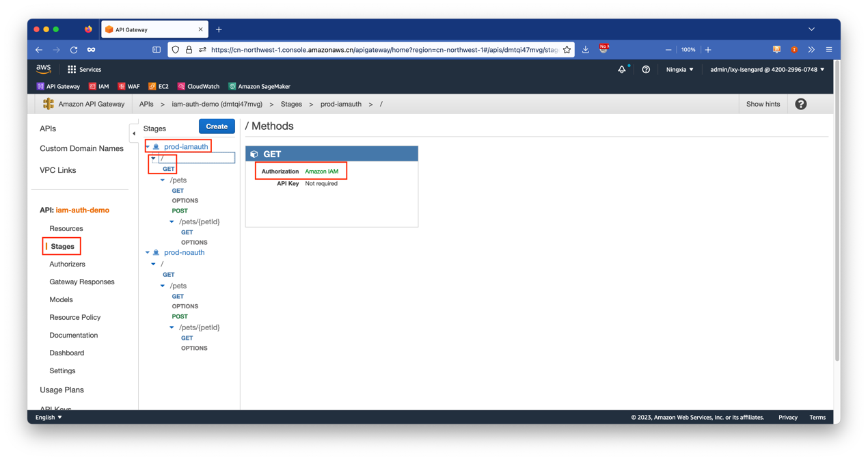
Task: Open Authorizers in the API menu
Action: tap(67, 265)
